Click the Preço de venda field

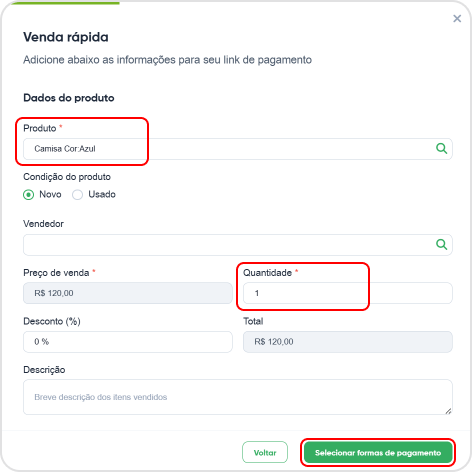click(128, 293)
